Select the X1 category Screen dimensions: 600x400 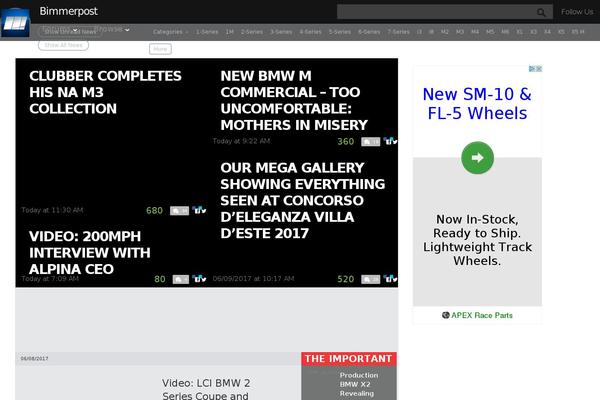[x=520, y=32]
